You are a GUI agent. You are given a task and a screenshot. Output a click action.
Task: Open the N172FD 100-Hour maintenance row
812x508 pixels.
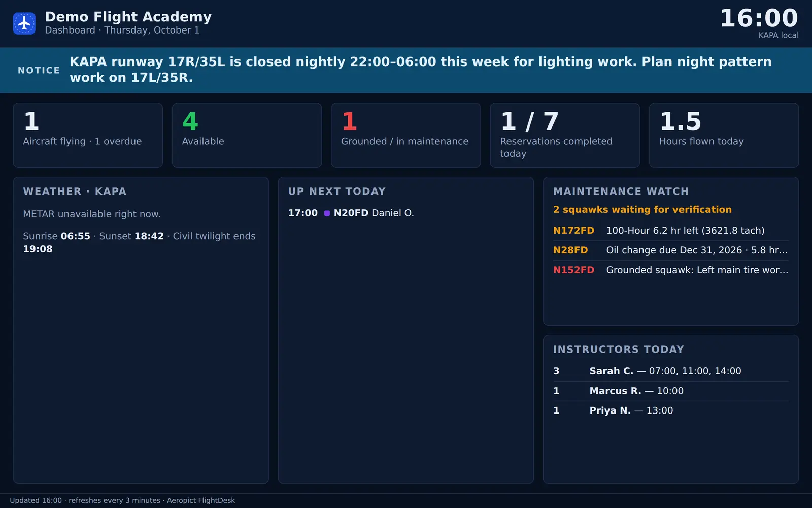(671, 231)
